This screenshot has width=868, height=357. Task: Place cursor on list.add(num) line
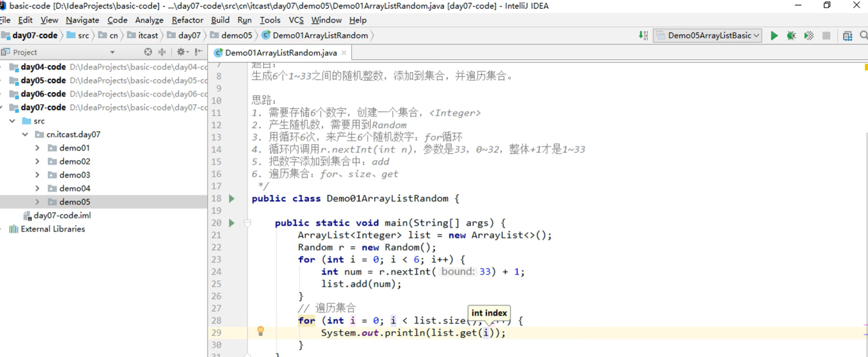tap(361, 284)
